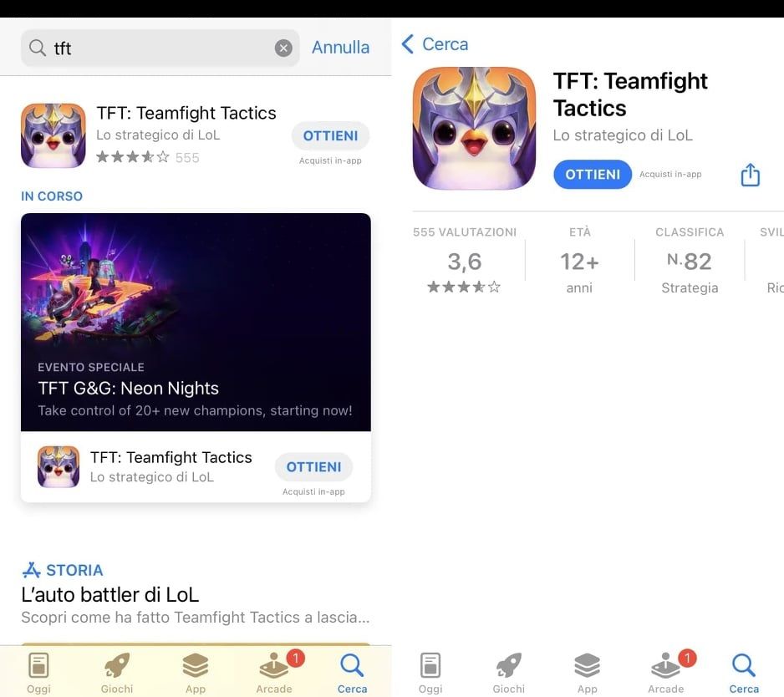This screenshot has width=784, height=697.
Task: Select the 'ETÀ' header on the detail page
Action: pos(580,232)
